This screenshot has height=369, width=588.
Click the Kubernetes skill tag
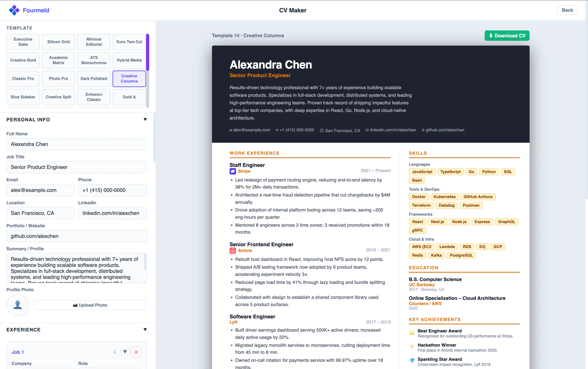tap(444, 197)
